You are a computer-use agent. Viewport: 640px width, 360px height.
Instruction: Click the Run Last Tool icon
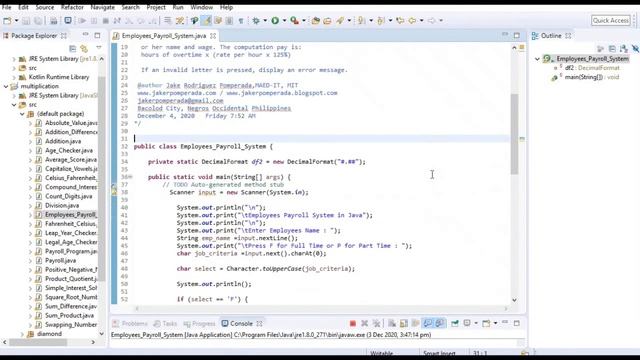pyautogui.click(x=294, y=20)
